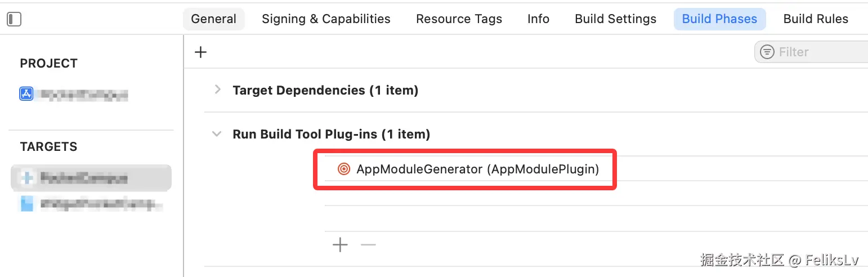This screenshot has width=868, height=277.
Task: Toggle the sidebar panel icon
Action: pos(14,19)
